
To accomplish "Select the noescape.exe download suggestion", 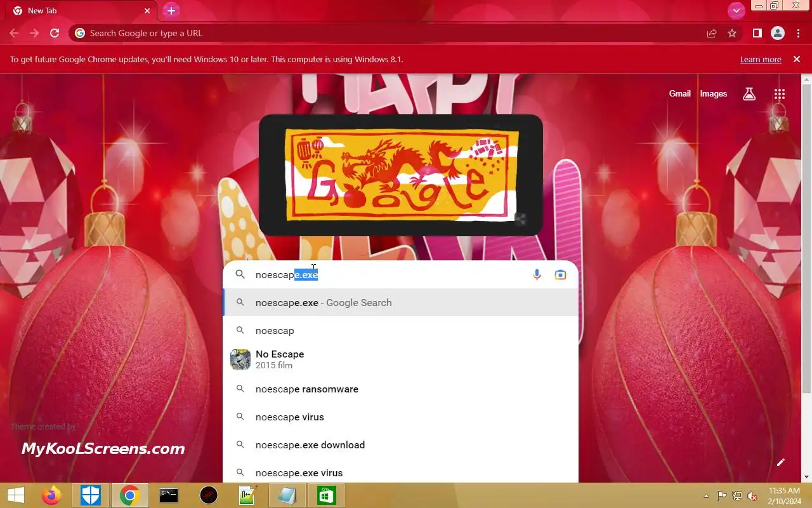I will tap(400, 444).
